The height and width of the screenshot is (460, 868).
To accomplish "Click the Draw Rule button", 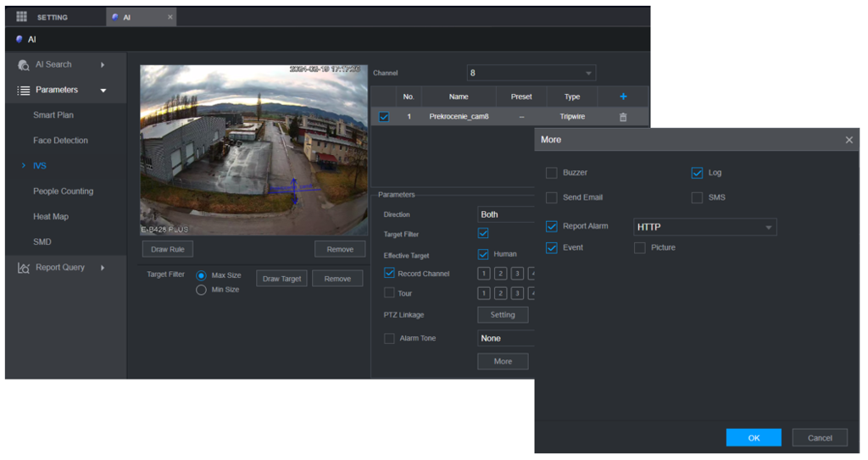I will click(168, 249).
